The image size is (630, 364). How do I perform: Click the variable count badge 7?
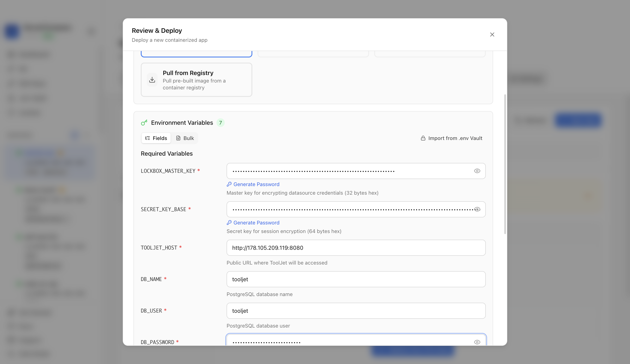pyautogui.click(x=220, y=123)
